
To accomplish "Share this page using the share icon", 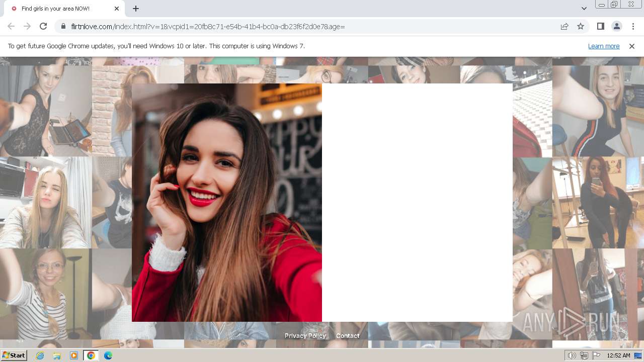I will [x=565, y=26].
